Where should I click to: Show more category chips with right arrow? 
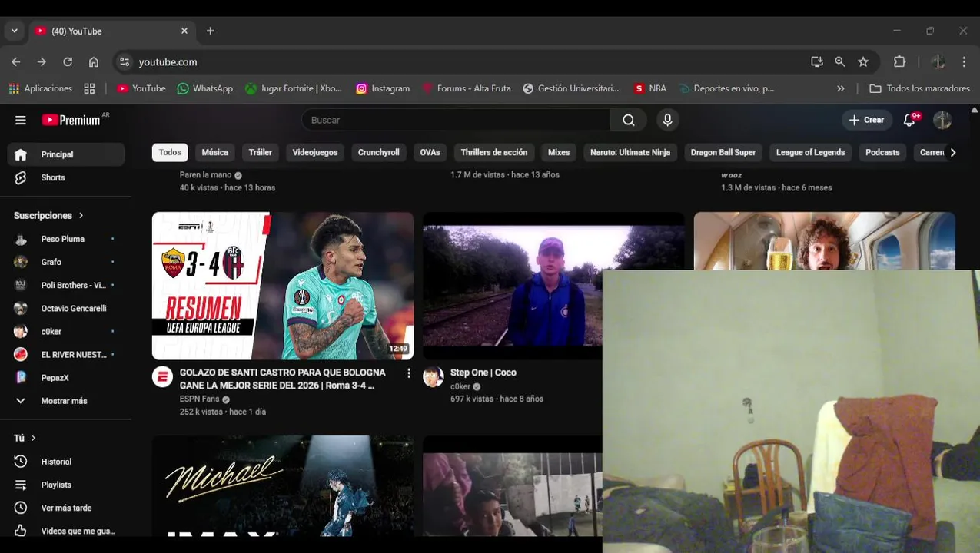(953, 152)
